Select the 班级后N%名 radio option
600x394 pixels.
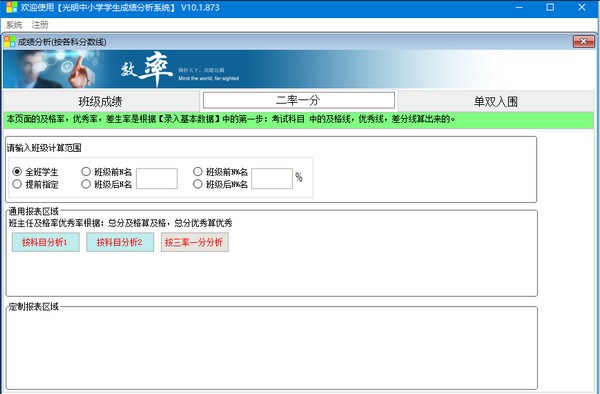click(x=220, y=184)
